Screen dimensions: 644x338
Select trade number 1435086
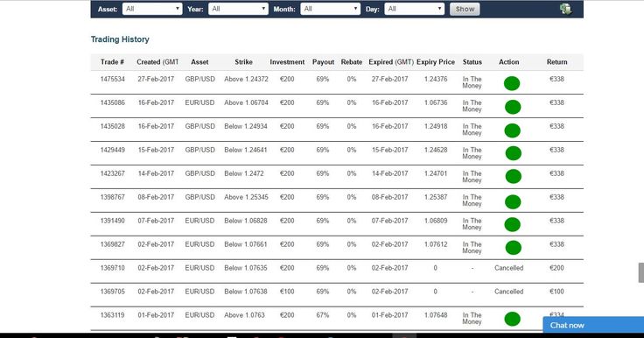[113, 102]
